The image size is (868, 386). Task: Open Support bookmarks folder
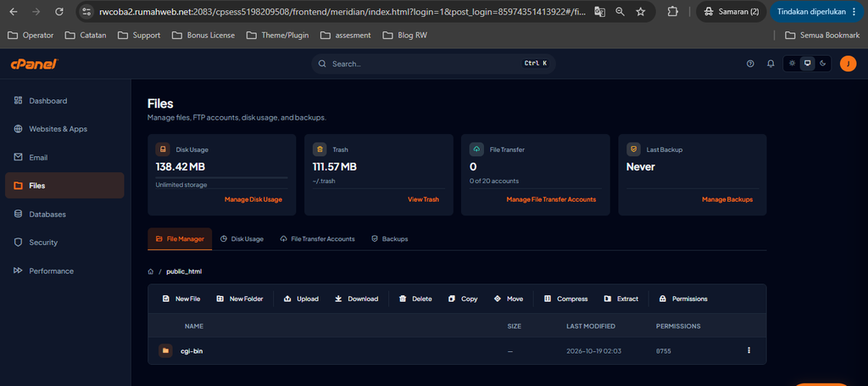pos(139,36)
